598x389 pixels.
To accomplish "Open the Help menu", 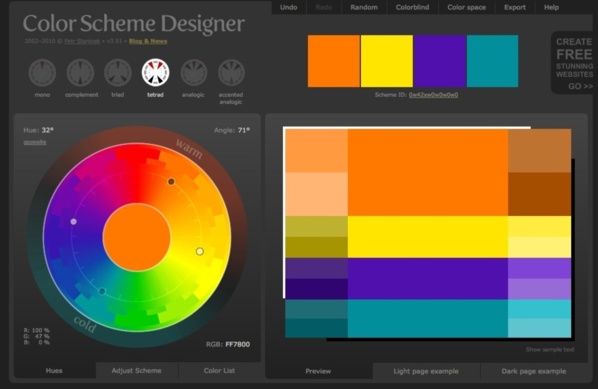I will 551,7.
